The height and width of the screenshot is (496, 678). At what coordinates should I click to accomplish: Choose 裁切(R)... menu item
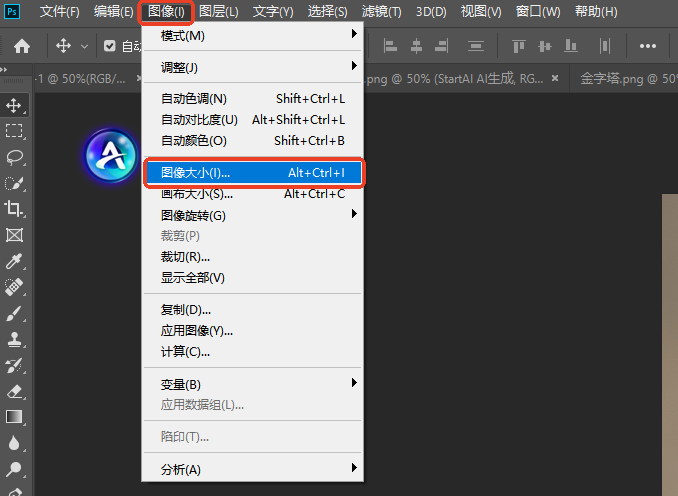point(253,257)
